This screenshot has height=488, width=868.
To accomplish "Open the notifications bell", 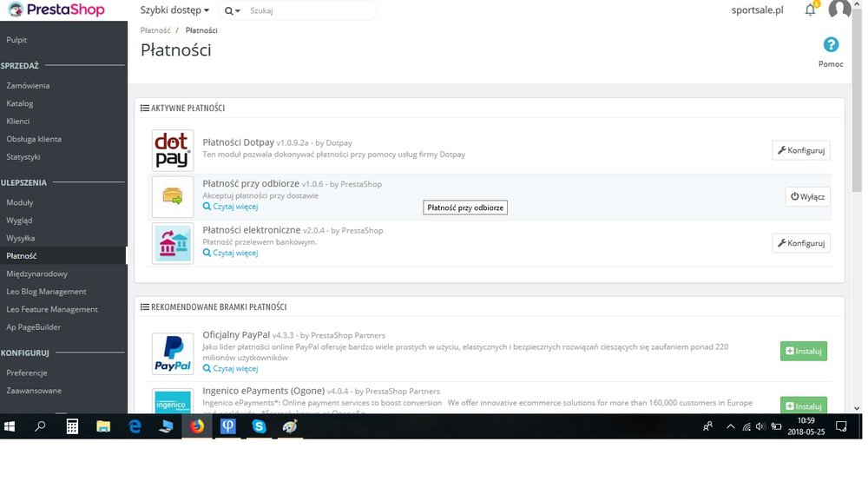I will pyautogui.click(x=810, y=10).
